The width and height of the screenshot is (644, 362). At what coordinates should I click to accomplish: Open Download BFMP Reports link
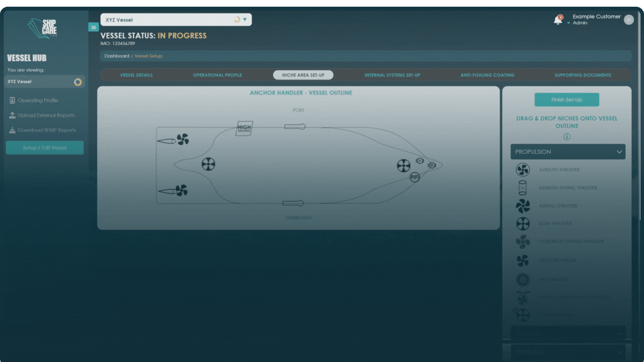47,130
